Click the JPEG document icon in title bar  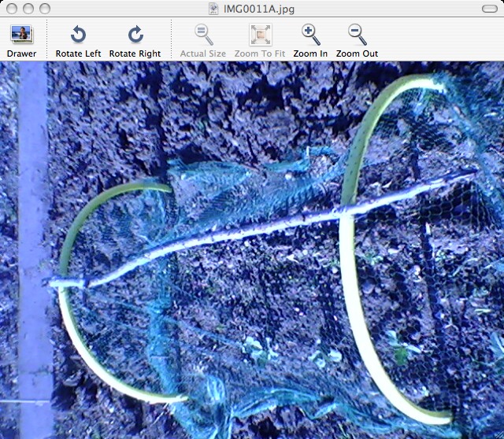point(213,9)
